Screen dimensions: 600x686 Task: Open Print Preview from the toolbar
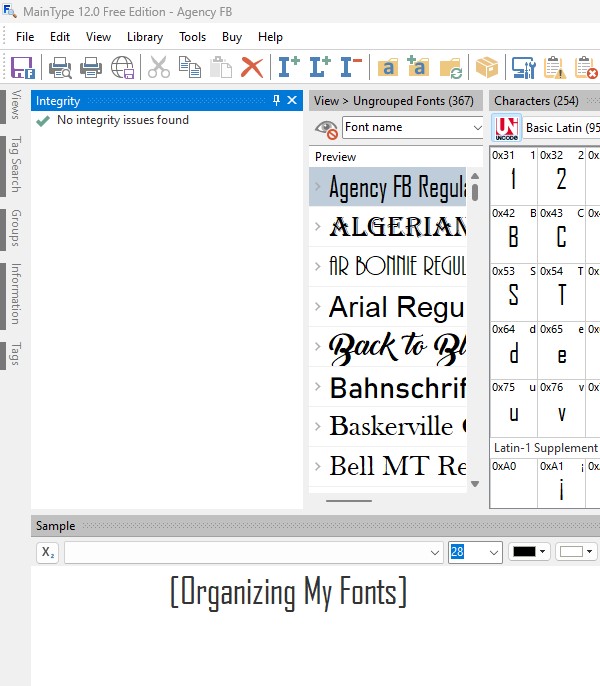click(60, 67)
